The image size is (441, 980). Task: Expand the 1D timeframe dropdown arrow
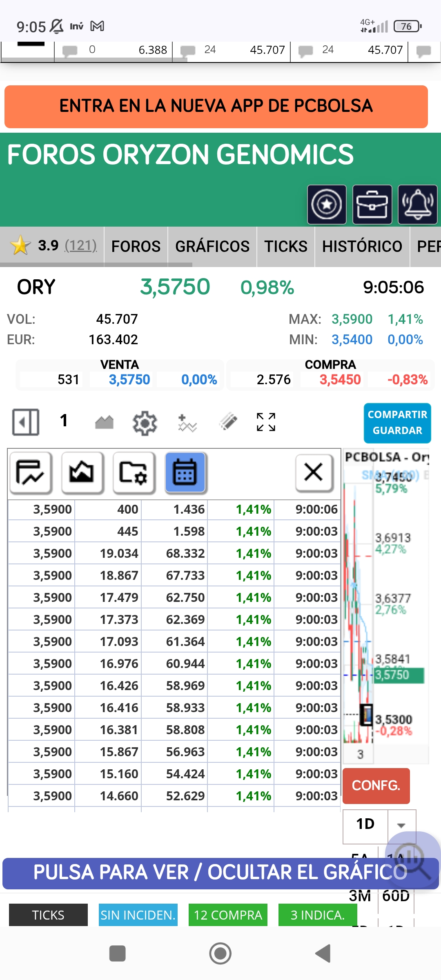[401, 826]
